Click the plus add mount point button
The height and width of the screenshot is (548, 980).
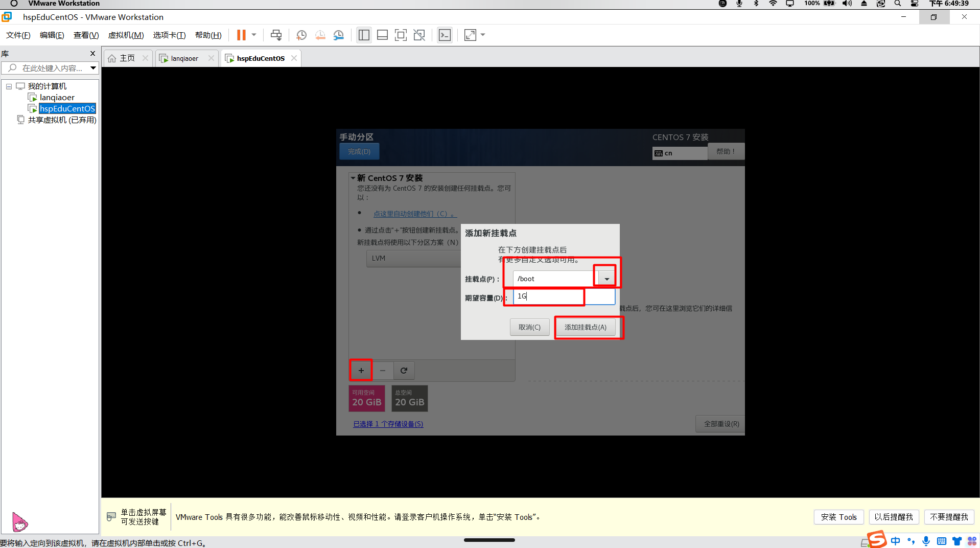(361, 371)
